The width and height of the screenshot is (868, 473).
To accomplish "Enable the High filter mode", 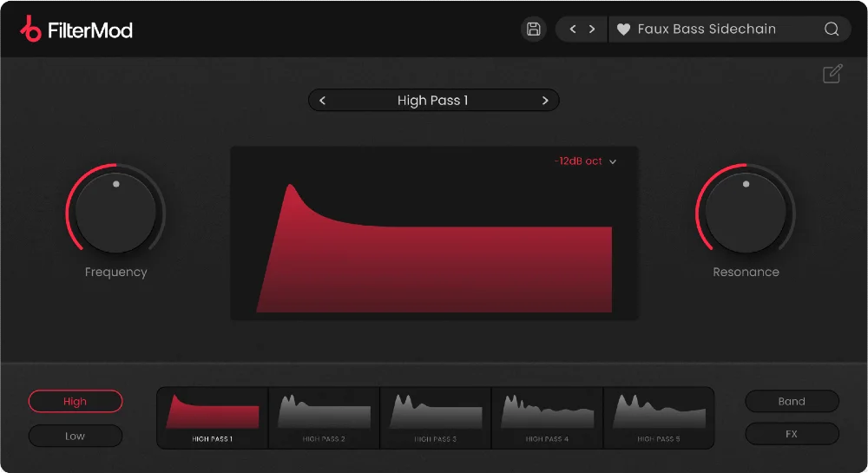I will 76,402.
